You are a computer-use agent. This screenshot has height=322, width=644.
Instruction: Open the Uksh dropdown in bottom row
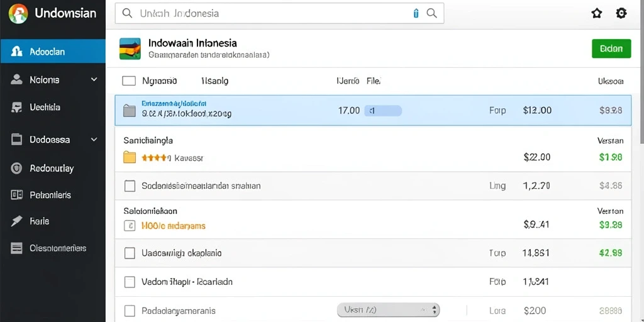388,310
